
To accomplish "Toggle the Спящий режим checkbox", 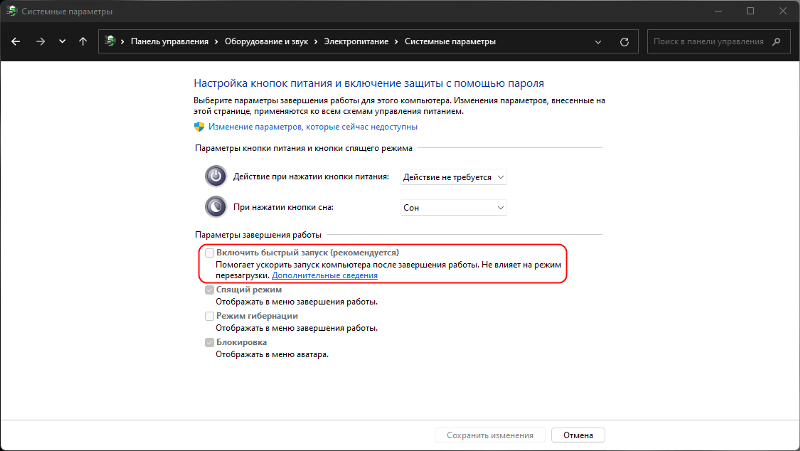I will [x=209, y=290].
